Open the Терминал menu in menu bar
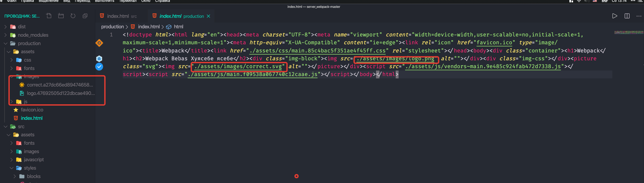The height and width of the screenshot is (183, 644). [x=128, y=1]
